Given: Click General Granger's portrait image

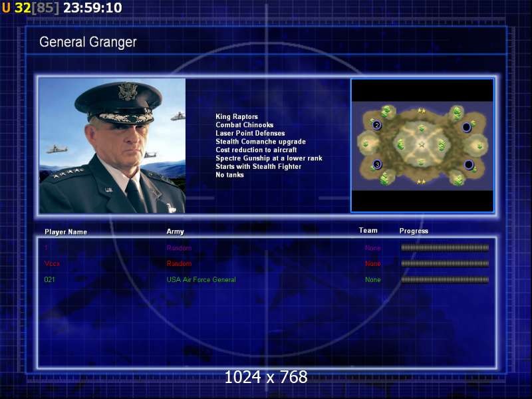Looking at the screenshot, I should point(112,146).
